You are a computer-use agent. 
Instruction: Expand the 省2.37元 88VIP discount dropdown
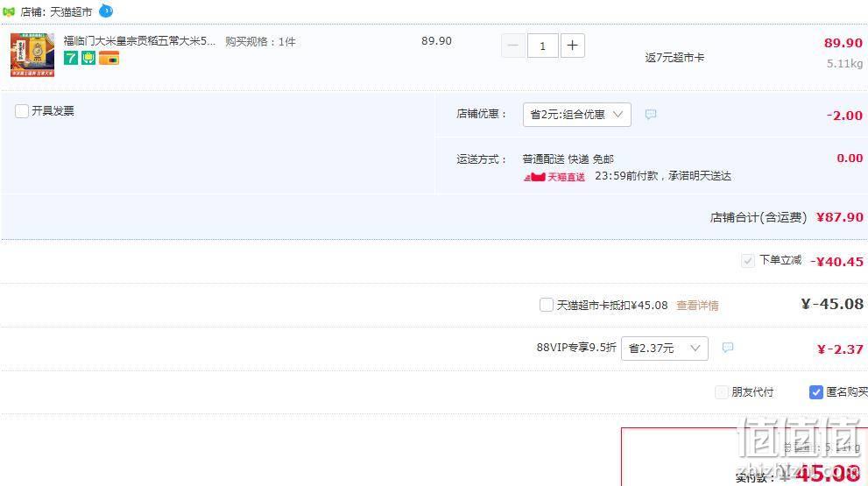[665, 349]
